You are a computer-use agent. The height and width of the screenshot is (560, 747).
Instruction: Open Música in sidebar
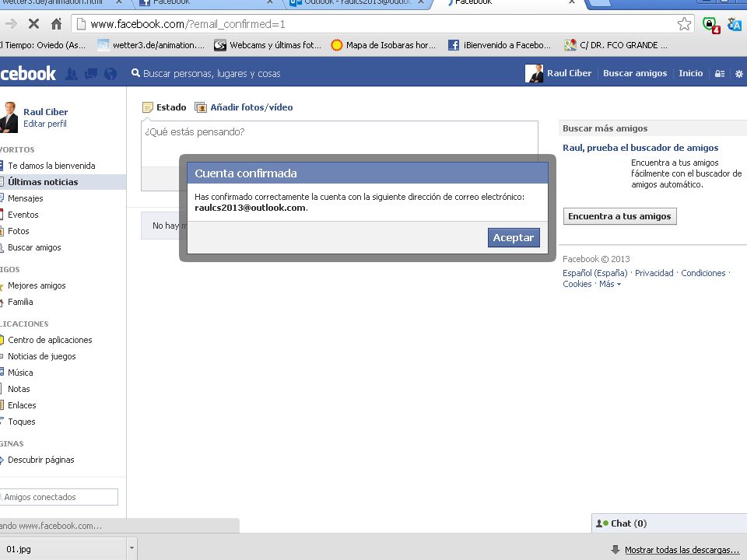pyautogui.click(x=20, y=373)
